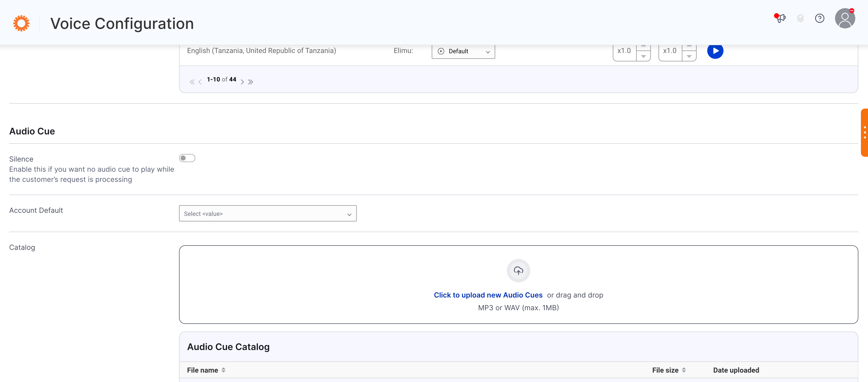Open the orange side panel handle
Viewport: 868px width, 382px height.
pos(864,132)
